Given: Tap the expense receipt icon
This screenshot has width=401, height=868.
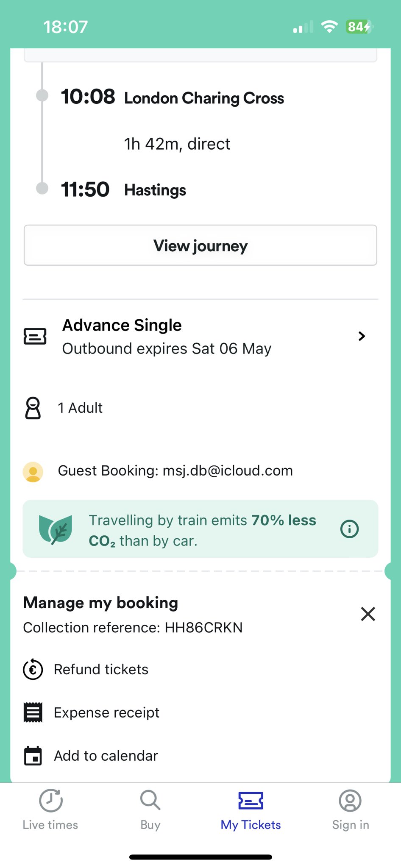Looking at the screenshot, I should click(33, 712).
